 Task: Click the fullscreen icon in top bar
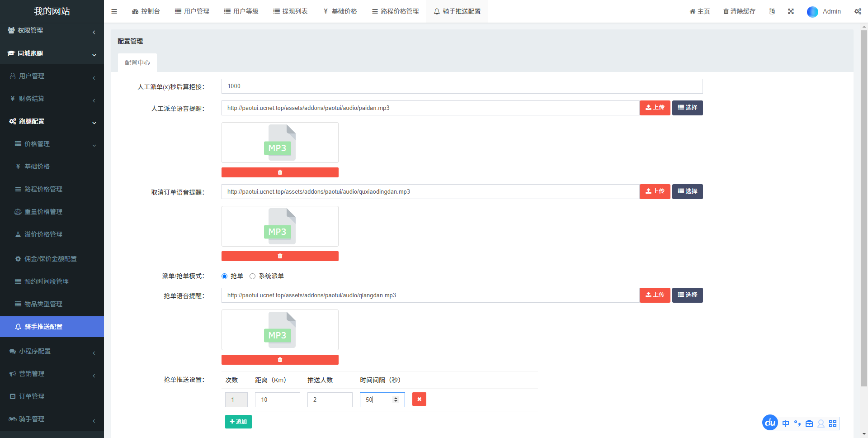point(791,11)
